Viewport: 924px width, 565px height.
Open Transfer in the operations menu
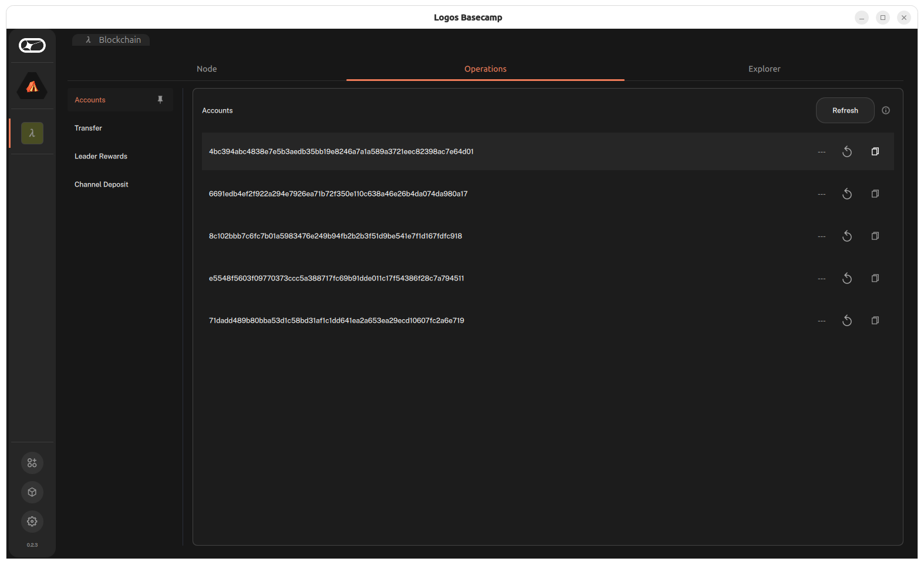pyautogui.click(x=120, y=128)
